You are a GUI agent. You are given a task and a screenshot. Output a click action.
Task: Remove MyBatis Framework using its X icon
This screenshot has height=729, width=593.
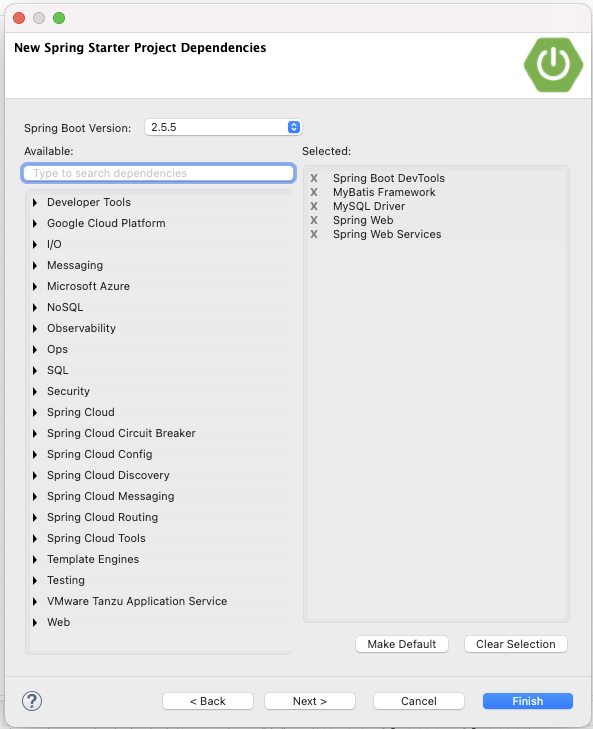click(x=314, y=192)
